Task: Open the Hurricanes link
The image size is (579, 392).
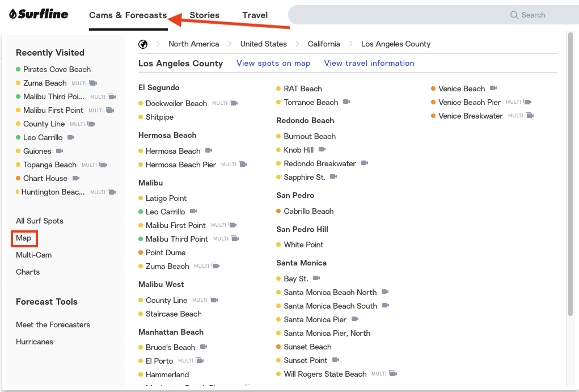Action: 35,342
